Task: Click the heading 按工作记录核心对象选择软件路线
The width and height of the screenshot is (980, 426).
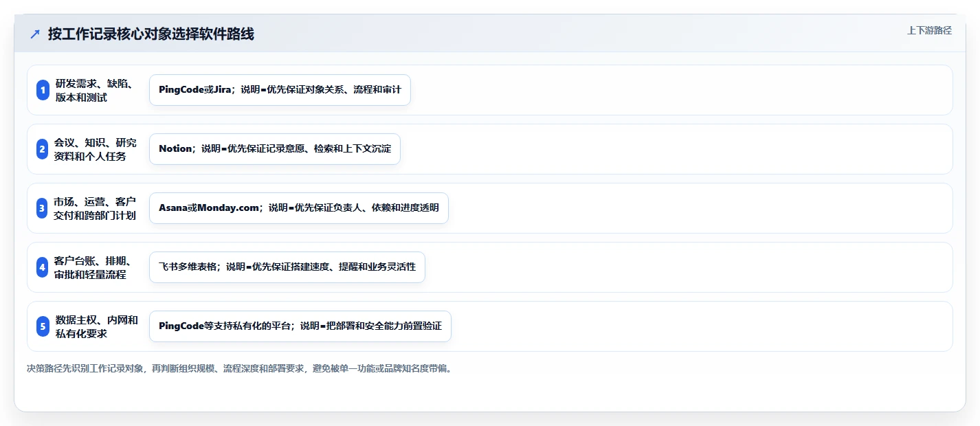Action: click(x=151, y=34)
